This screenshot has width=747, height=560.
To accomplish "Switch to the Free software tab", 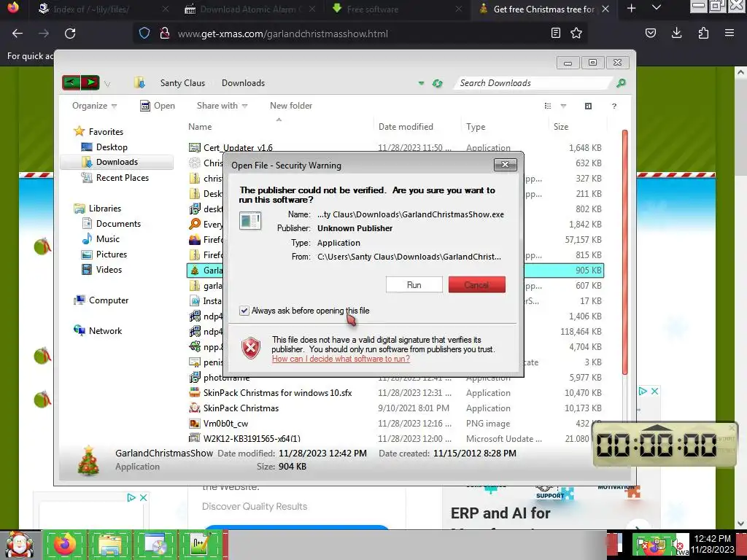I will pyautogui.click(x=396, y=9).
